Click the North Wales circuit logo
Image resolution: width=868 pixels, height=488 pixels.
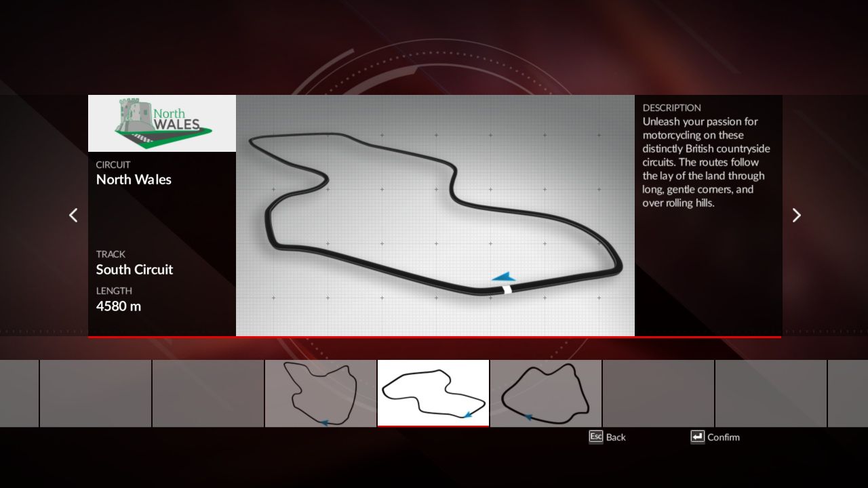162,123
